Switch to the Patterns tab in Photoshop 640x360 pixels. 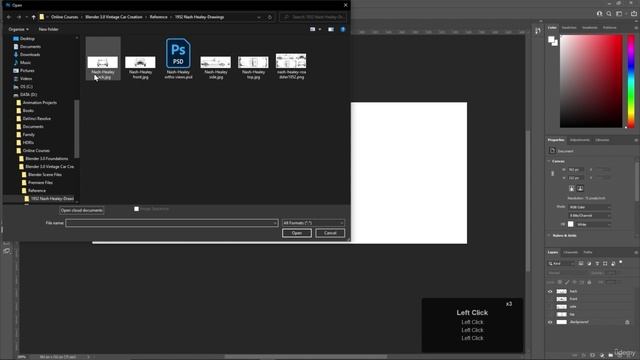(x=609, y=28)
